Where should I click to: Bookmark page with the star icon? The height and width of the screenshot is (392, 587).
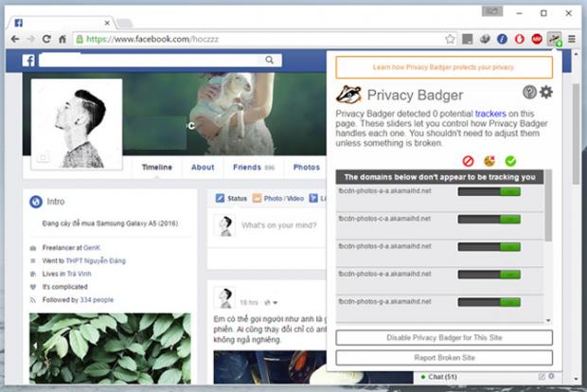pyautogui.click(x=450, y=39)
